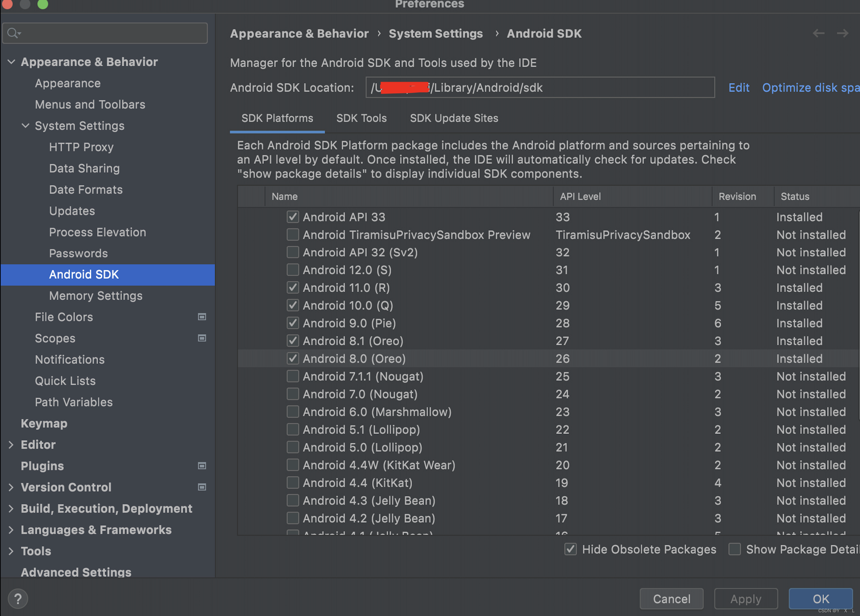Viewport: 860px width, 616px height.
Task: Open the SDK Update Sites tab
Action: point(454,118)
